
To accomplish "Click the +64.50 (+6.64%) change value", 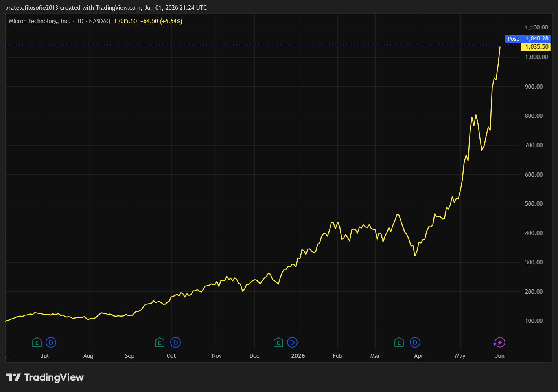I will pos(161,21).
